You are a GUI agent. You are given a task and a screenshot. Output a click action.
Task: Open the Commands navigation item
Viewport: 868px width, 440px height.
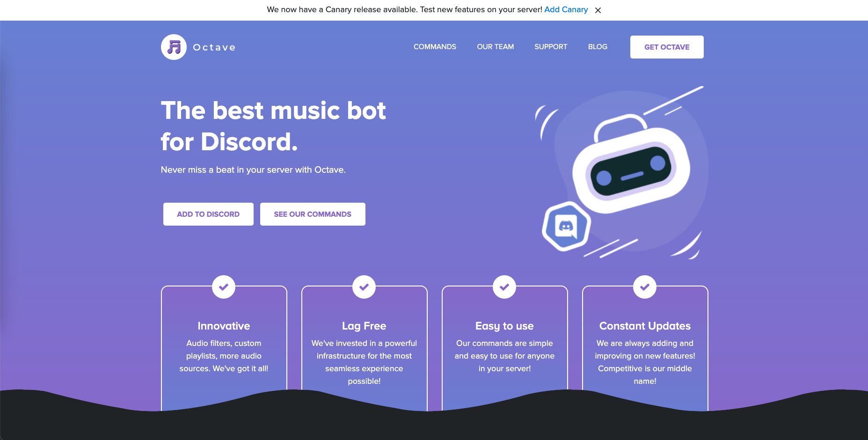(x=435, y=47)
